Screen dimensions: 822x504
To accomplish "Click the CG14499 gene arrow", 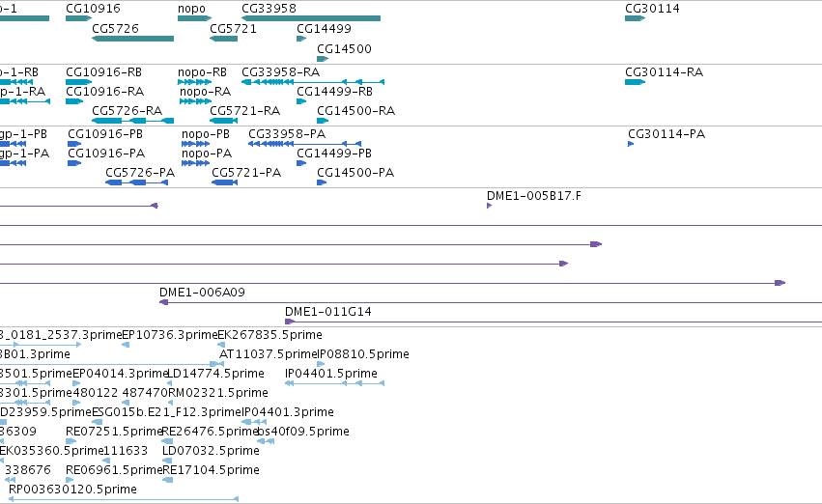I will pos(301,39).
